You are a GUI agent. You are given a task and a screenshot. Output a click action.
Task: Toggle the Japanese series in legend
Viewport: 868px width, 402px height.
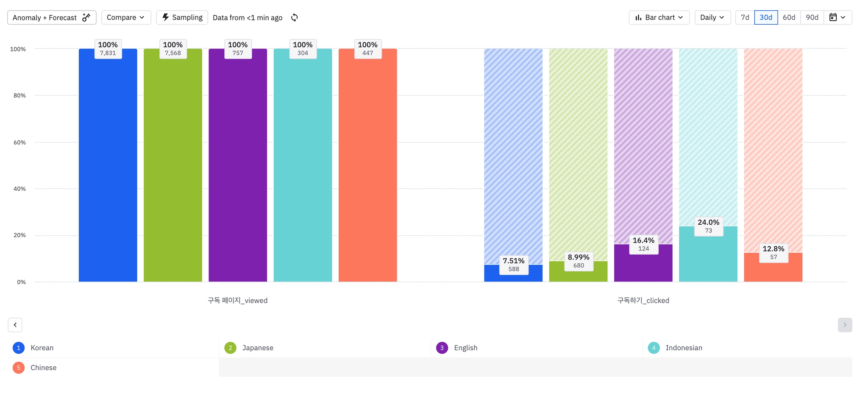pyautogui.click(x=258, y=348)
